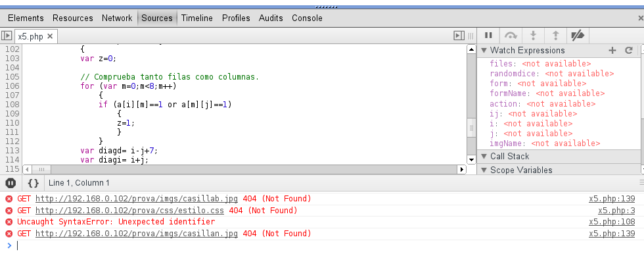Image resolution: width=644 pixels, height=258 pixels.
Task: Close the x5.php file tab
Action: [x=50, y=37]
